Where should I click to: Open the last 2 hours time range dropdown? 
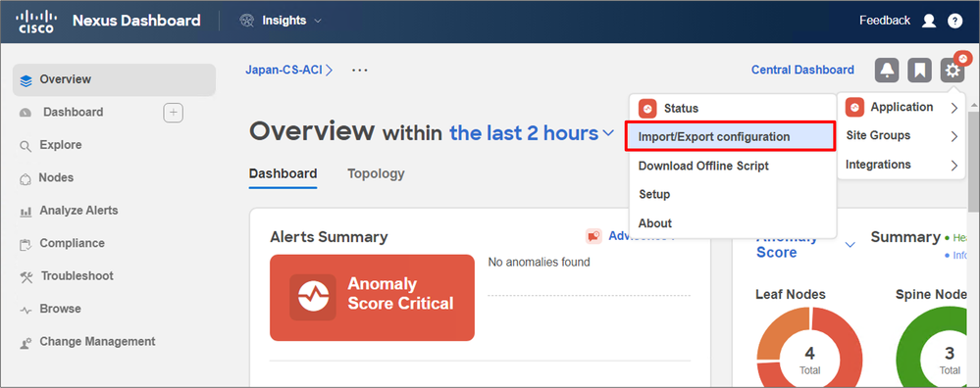tap(532, 133)
